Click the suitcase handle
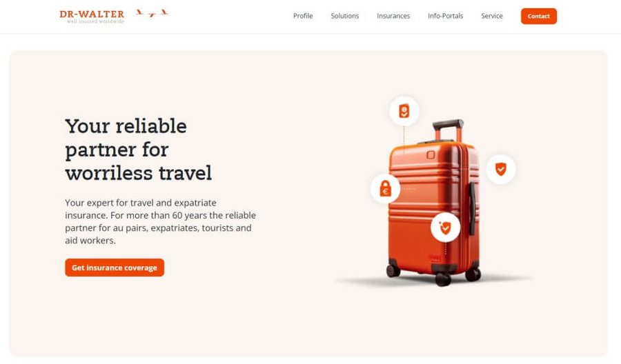Viewport: 621px width, 364px height. (448, 130)
